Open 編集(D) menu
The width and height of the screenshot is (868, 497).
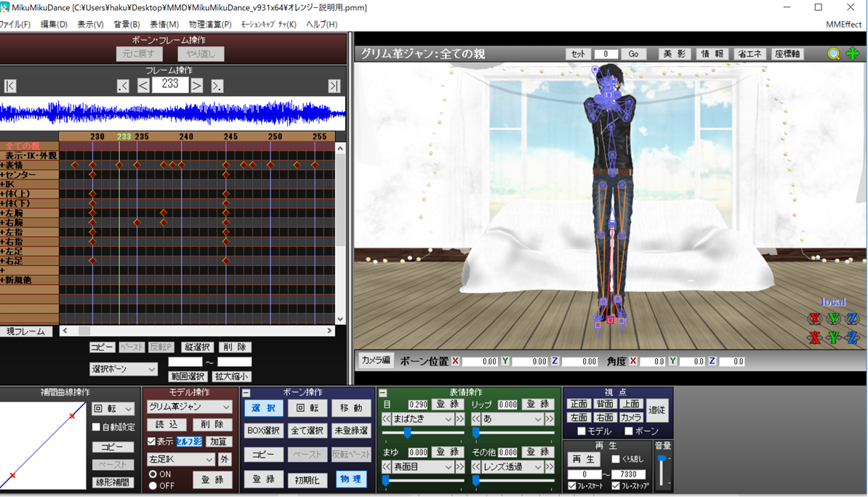(x=54, y=25)
